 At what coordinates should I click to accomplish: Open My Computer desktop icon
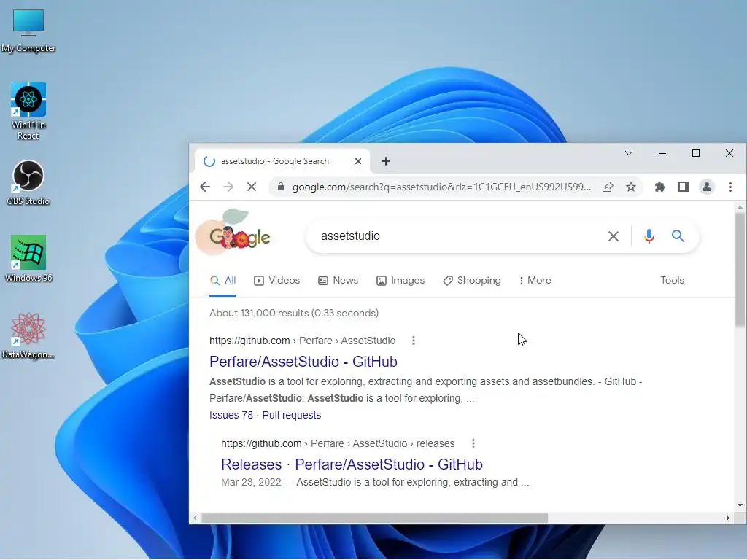pos(28,29)
